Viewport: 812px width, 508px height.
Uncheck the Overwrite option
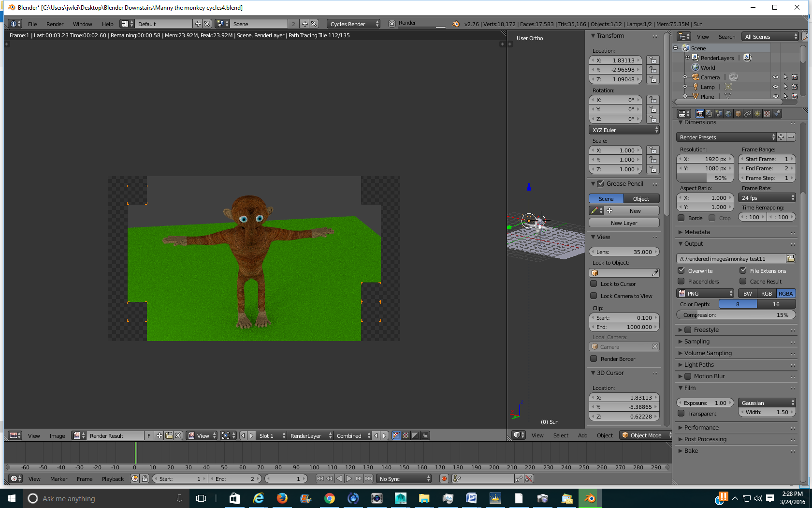[x=681, y=271]
